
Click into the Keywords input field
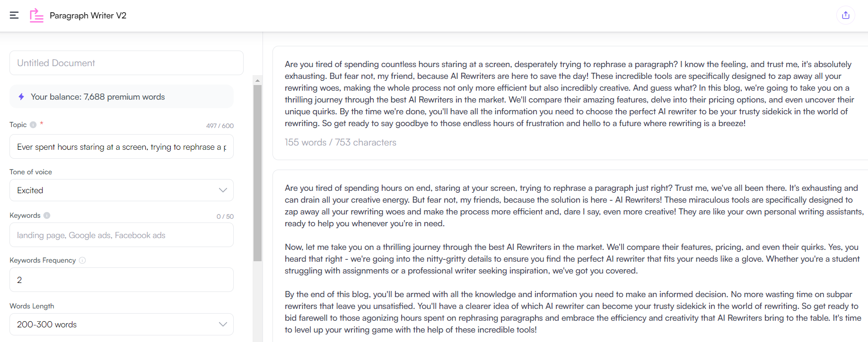(x=121, y=235)
